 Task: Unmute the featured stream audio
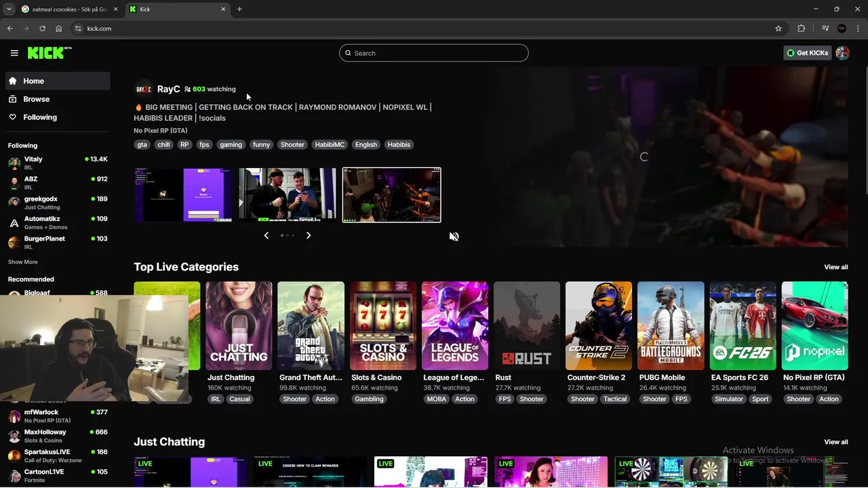(454, 237)
